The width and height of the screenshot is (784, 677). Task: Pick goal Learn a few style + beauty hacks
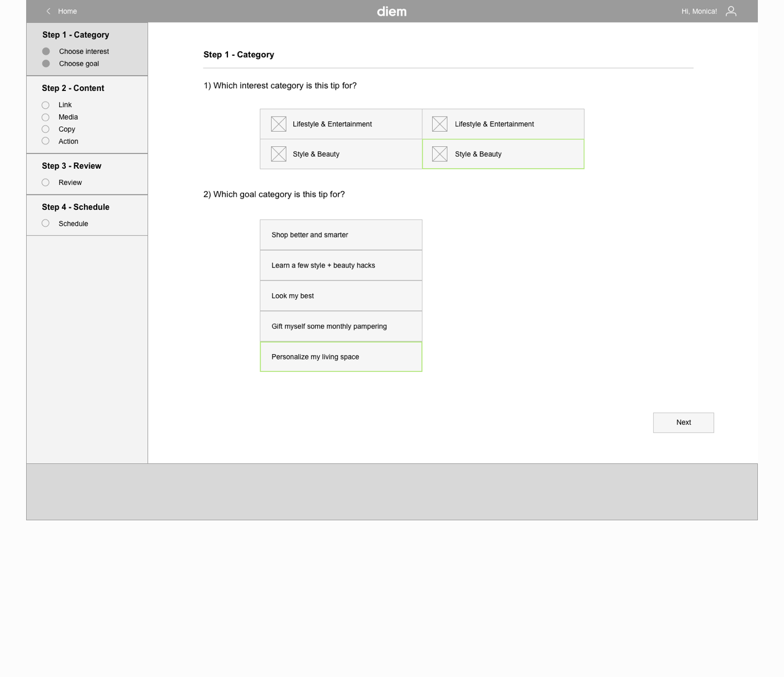pyautogui.click(x=341, y=265)
